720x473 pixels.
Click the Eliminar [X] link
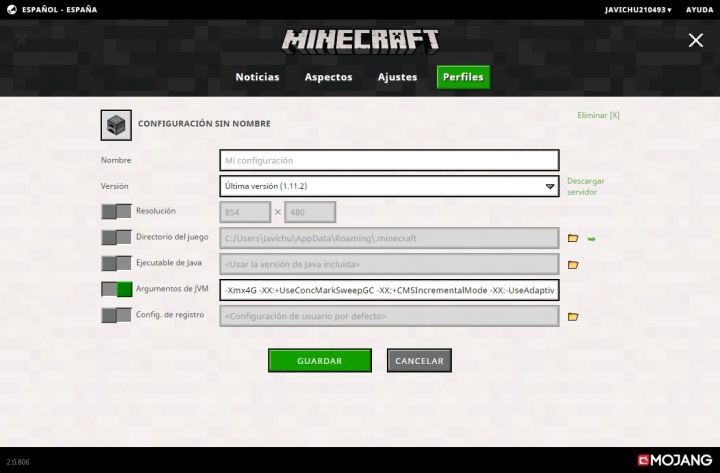point(598,115)
